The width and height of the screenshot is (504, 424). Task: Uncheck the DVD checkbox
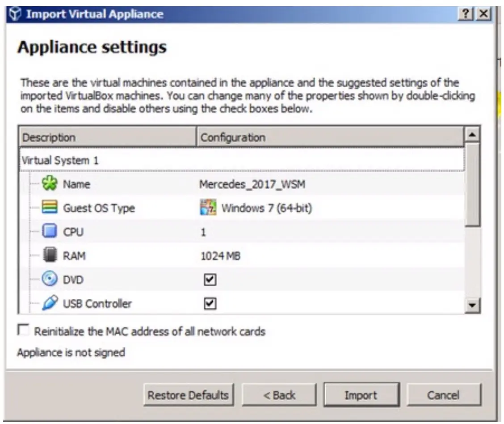pos(210,280)
